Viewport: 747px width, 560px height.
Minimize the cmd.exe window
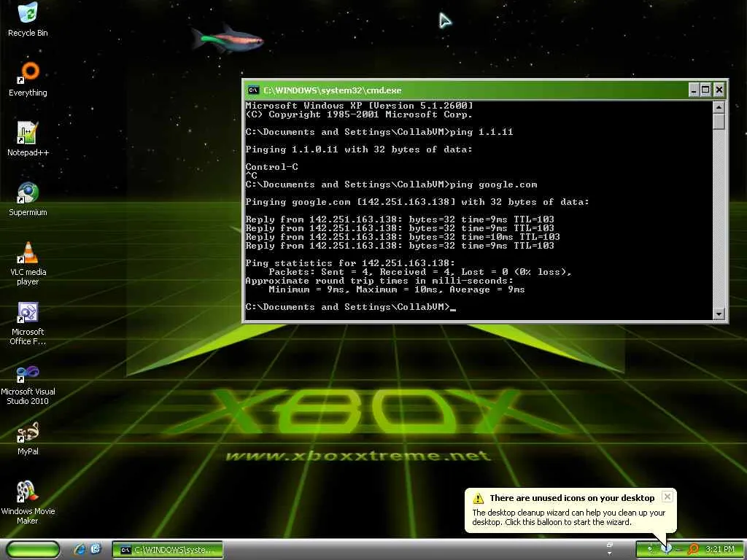pos(694,90)
